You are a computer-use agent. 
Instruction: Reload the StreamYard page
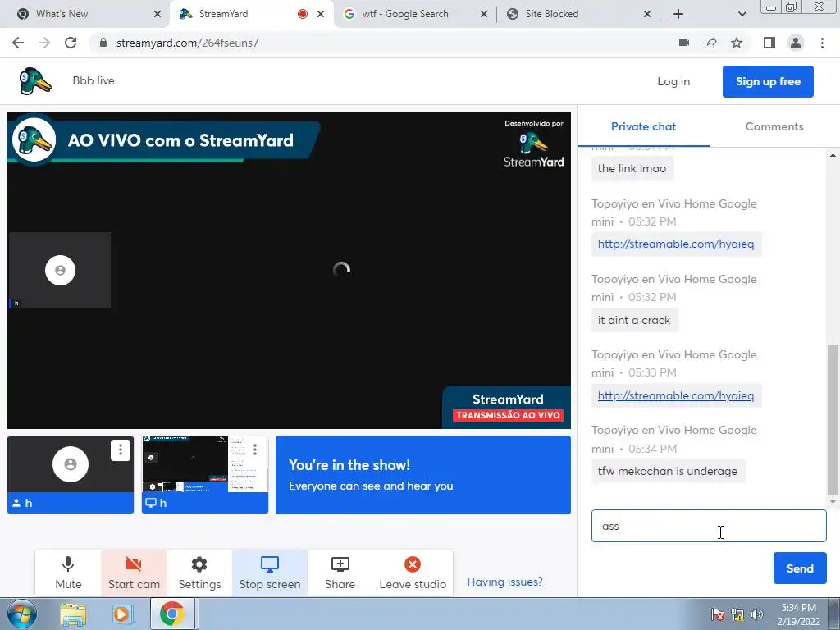pyautogui.click(x=71, y=43)
